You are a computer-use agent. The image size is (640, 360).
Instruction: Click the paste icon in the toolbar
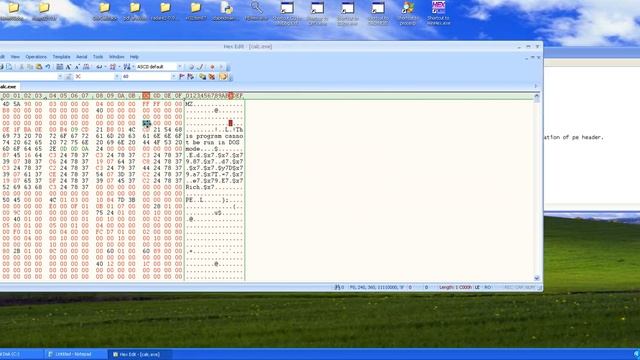pos(39,67)
